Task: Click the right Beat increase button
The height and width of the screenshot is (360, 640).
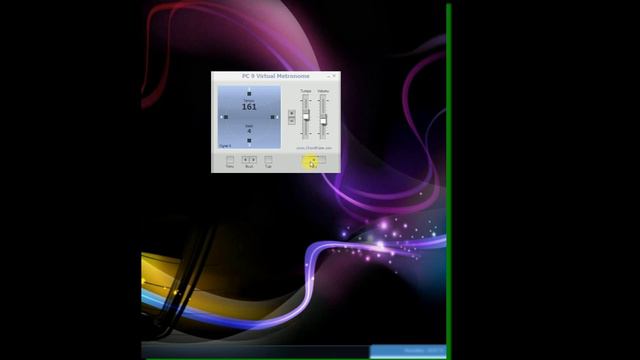Action: 253,160
